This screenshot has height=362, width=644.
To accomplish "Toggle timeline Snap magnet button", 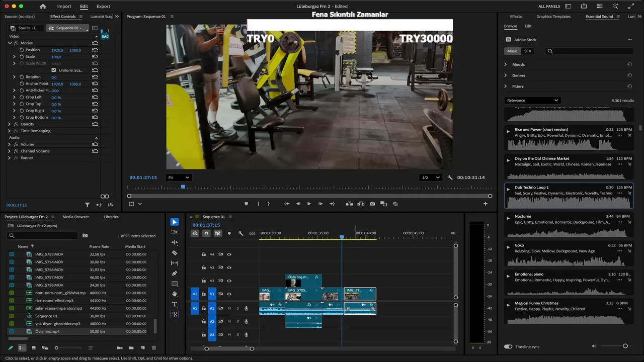I will (206, 233).
